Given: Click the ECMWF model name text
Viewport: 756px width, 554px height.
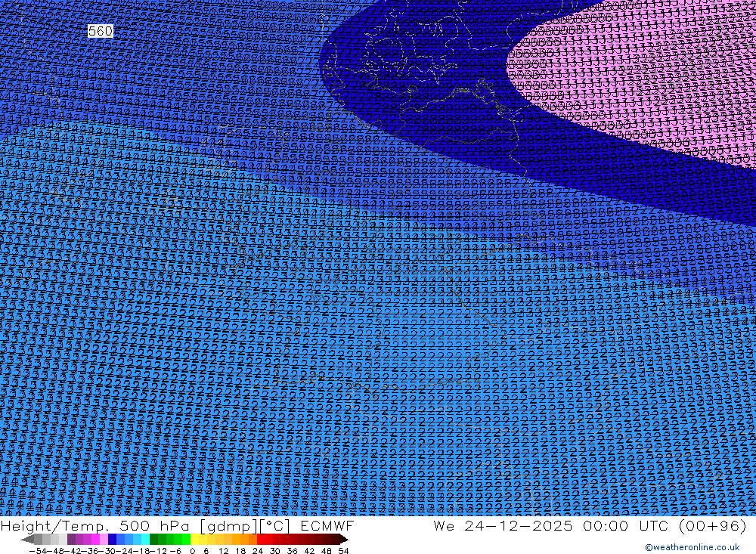Looking at the screenshot, I should [327, 525].
